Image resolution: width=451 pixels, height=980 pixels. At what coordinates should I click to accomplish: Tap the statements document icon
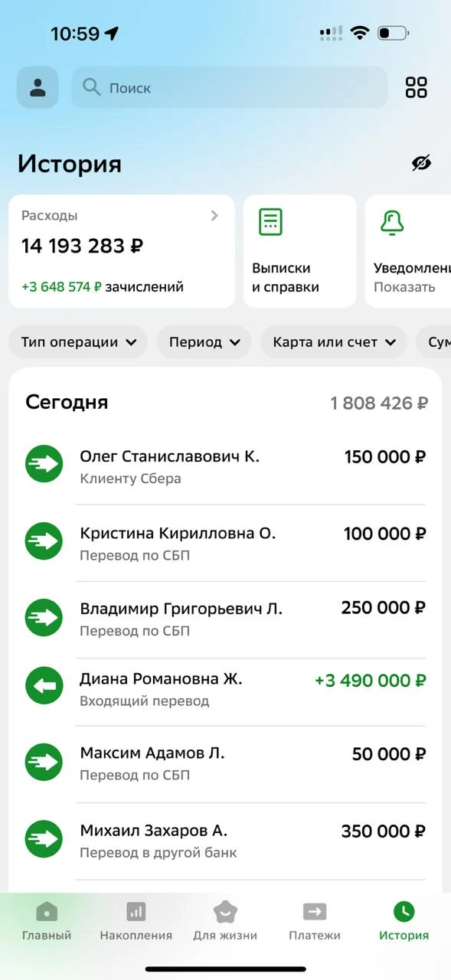(x=270, y=221)
